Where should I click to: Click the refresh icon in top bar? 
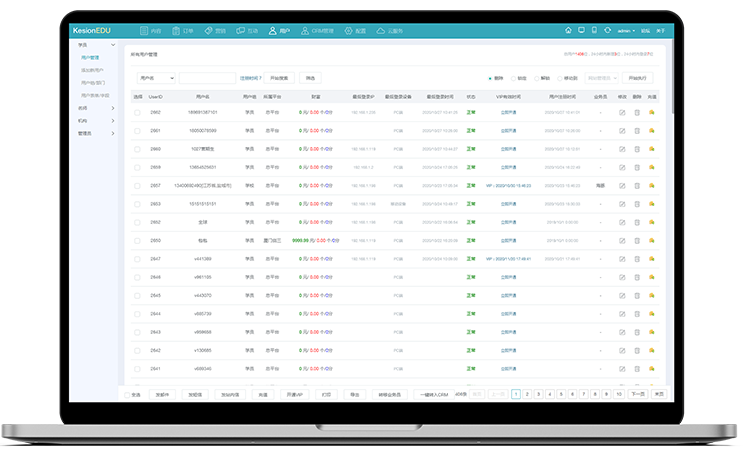pyautogui.click(x=607, y=31)
